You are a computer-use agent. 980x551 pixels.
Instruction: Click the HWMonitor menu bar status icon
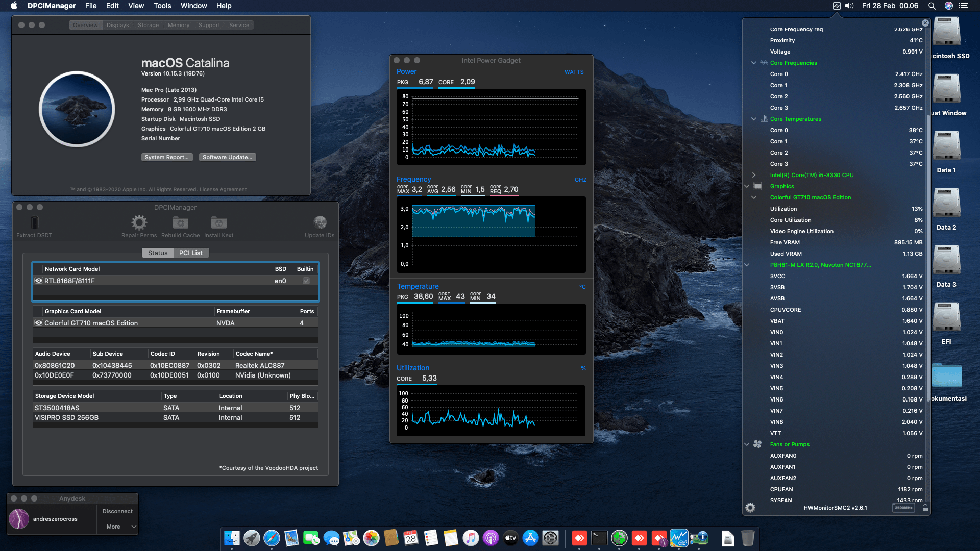[837, 6]
